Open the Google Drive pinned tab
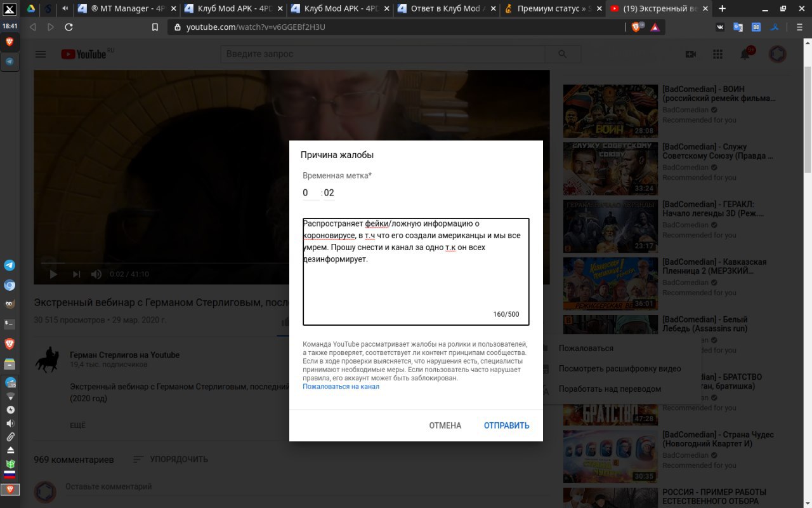 [x=30, y=9]
